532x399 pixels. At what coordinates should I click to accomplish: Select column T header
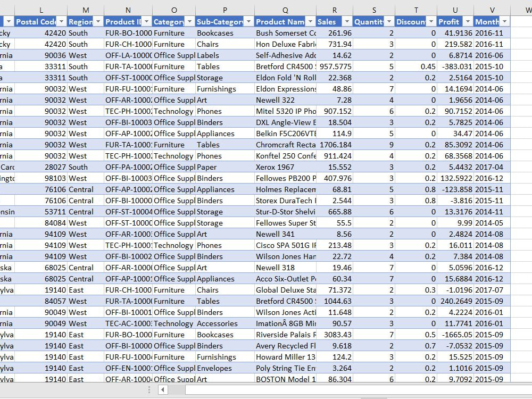click(416, 10)
